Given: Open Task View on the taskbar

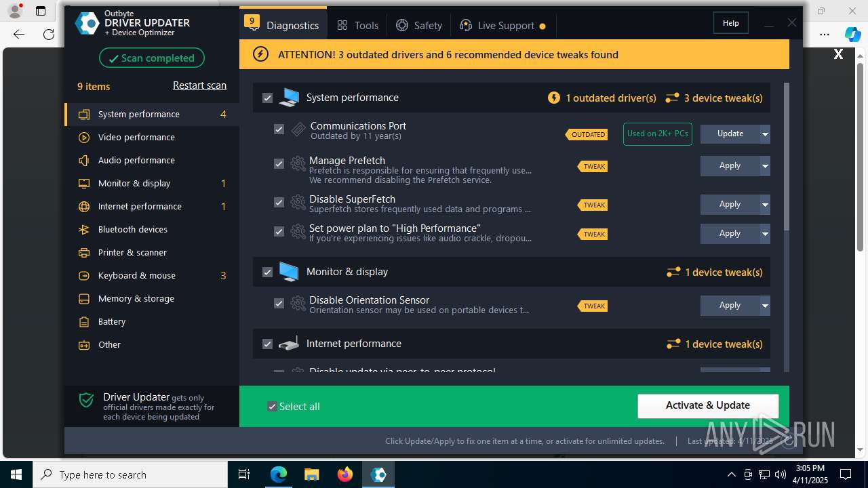Looking at the screenshot, I should pos(244,474).
